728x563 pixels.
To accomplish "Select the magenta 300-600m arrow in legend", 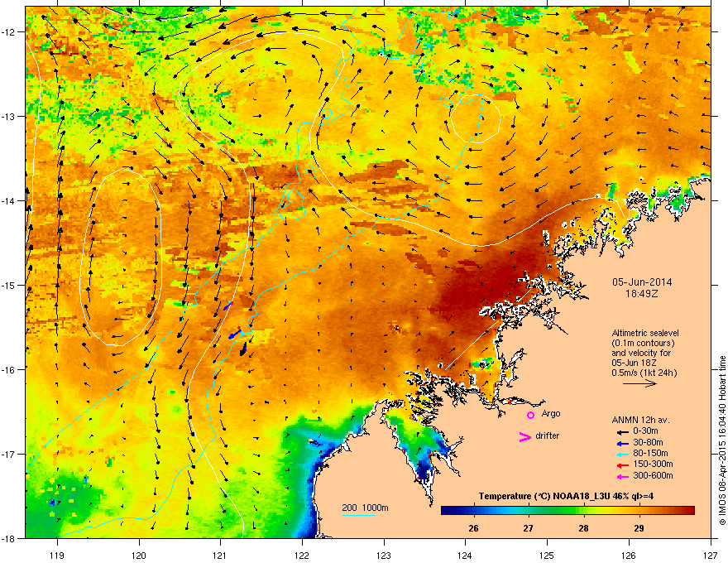I will 623,476.
